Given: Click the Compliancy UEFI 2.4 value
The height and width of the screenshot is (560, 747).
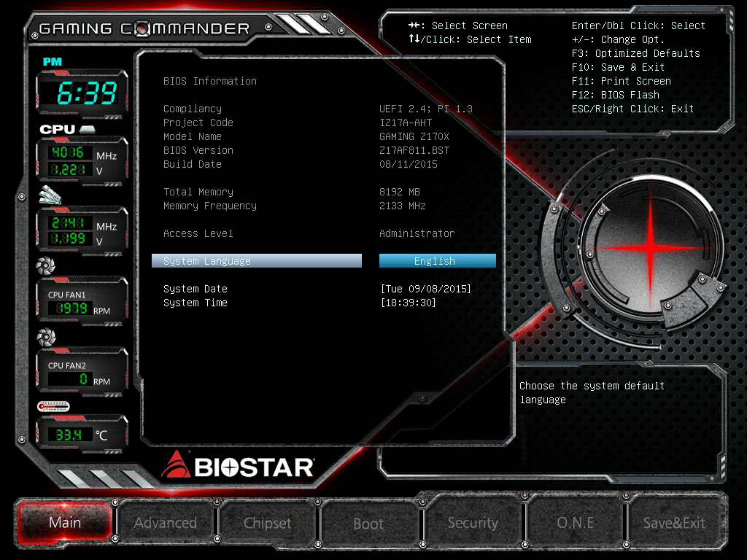Looking at the screenshot, I should point(426,109).
